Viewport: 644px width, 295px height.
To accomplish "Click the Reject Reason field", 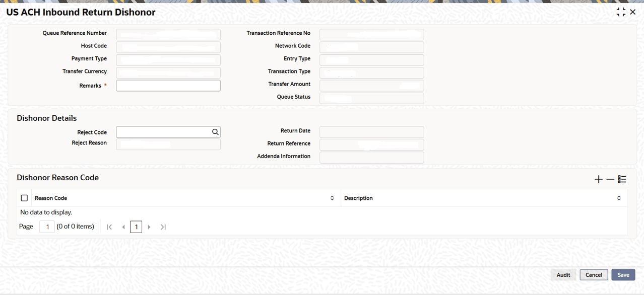I will pos(168,144).
